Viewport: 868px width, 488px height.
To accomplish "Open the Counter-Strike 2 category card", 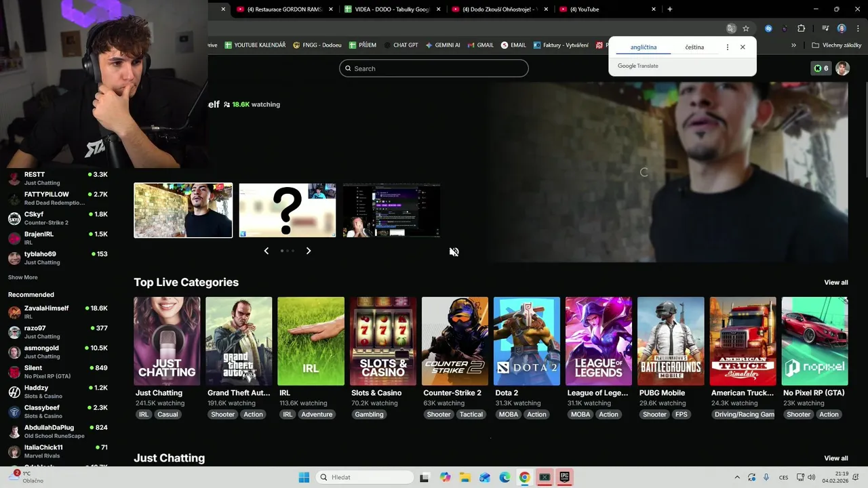I will (455, 341).
